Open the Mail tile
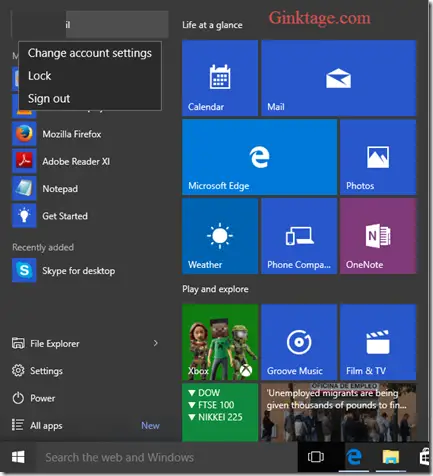The width and height of the screenshot is (433, 476). 339,78
